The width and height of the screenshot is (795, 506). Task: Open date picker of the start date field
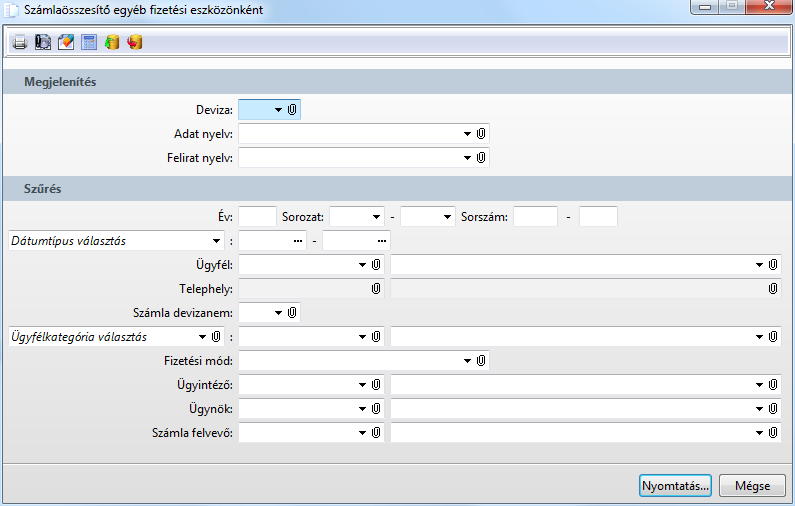298,241
